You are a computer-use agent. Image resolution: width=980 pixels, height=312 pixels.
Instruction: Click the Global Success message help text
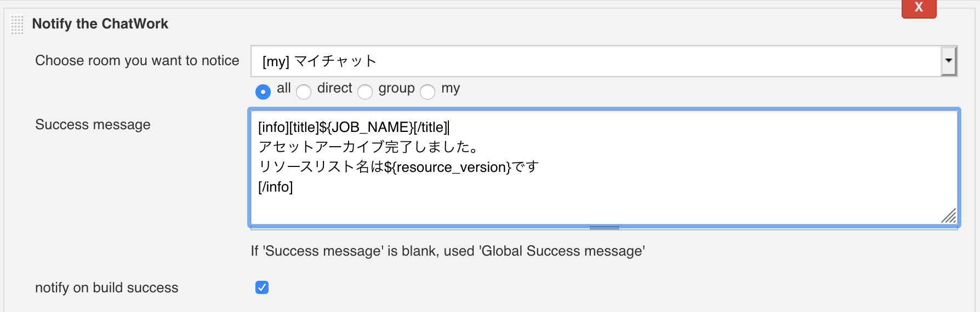(x=447, y=251)
